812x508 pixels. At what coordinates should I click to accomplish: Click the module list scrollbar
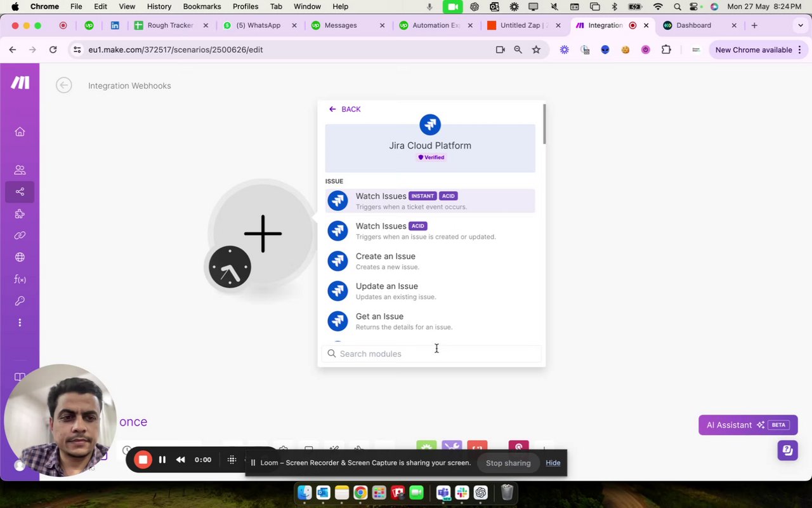tap(544, 125)
